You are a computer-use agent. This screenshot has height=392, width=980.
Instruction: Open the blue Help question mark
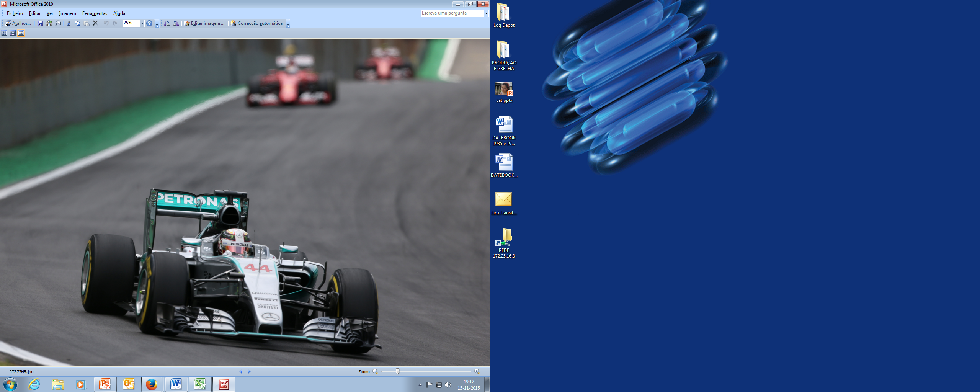[149, 23]
